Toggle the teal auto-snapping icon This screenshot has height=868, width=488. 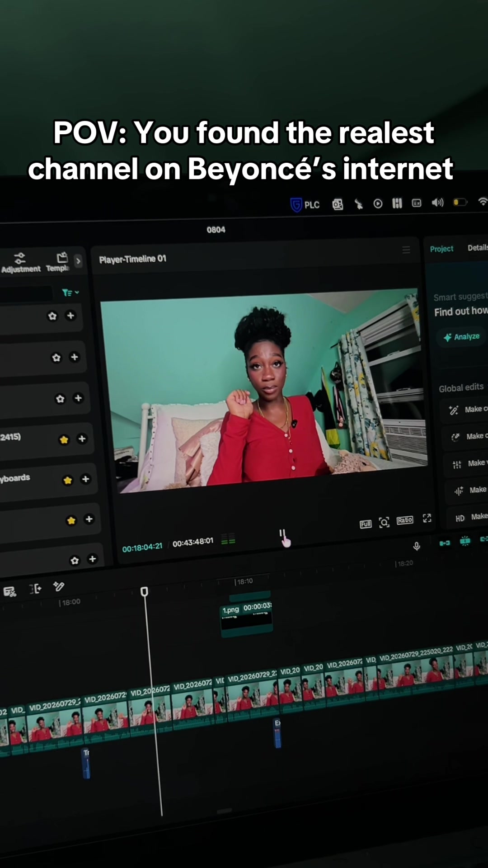pyautogui.click(x=465, y=541)
